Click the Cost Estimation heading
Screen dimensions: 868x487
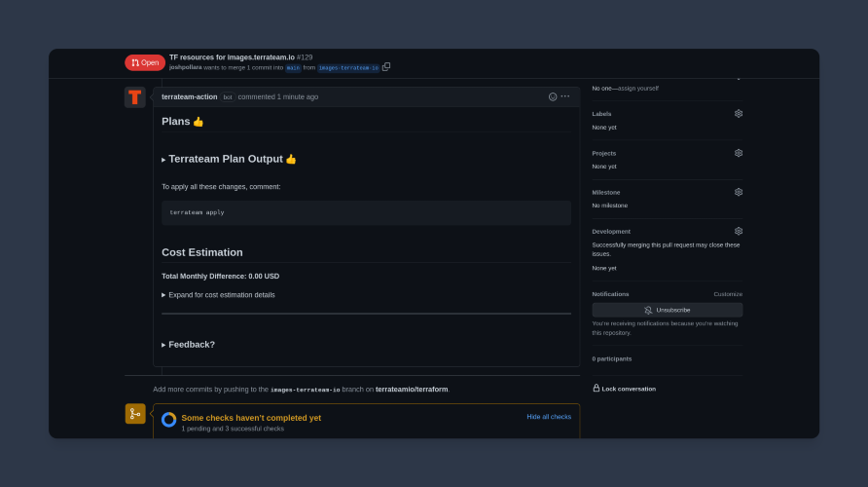(202, 252)
